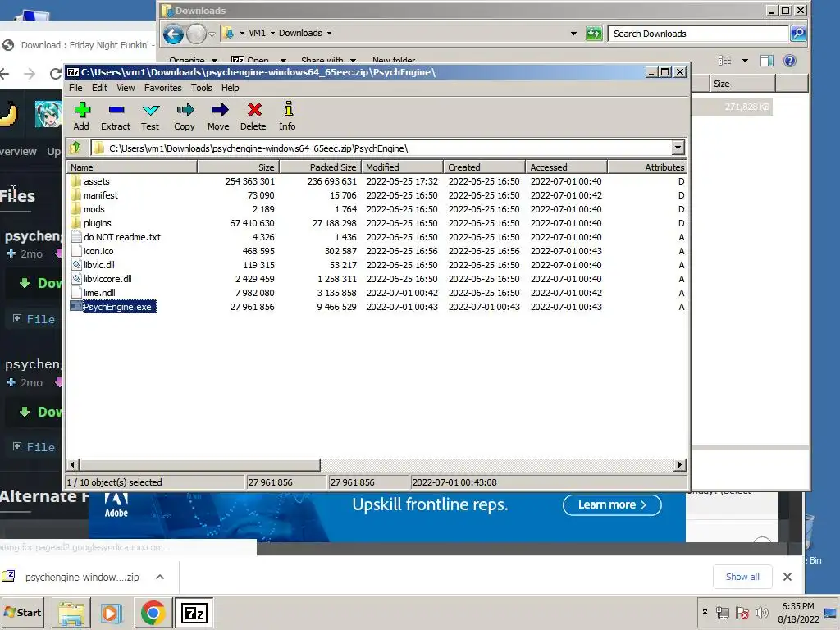Click the Explorer search magnifier icon

tap(798, 34)
